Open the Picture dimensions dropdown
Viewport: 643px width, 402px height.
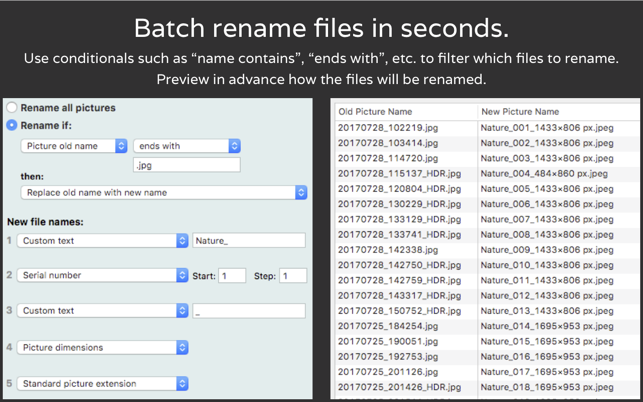coord(103,347)
